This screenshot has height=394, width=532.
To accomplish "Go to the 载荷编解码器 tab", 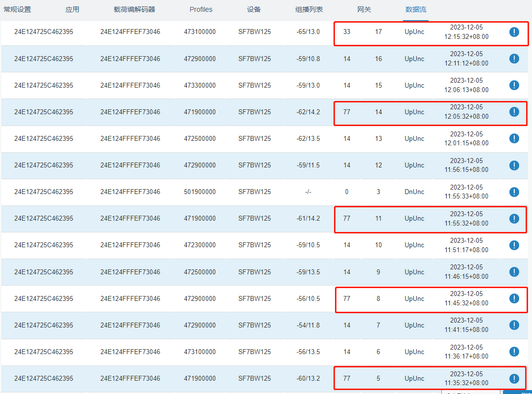I will (134, 9).
